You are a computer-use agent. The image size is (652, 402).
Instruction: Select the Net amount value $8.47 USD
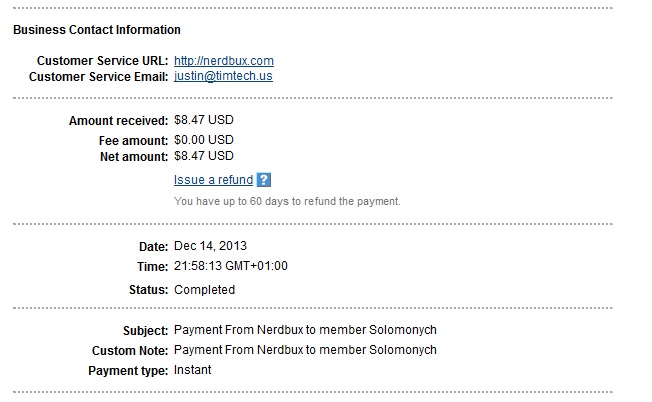pos(204,156)
